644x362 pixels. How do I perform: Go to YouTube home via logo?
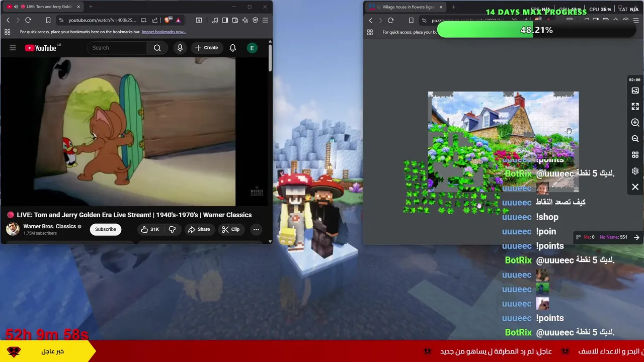40,48
